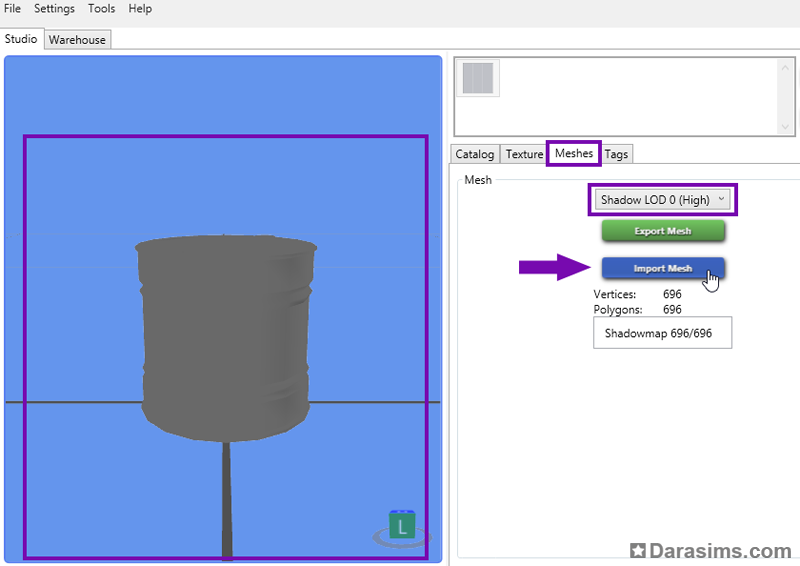Open the Help menu

tap(140, 8)
